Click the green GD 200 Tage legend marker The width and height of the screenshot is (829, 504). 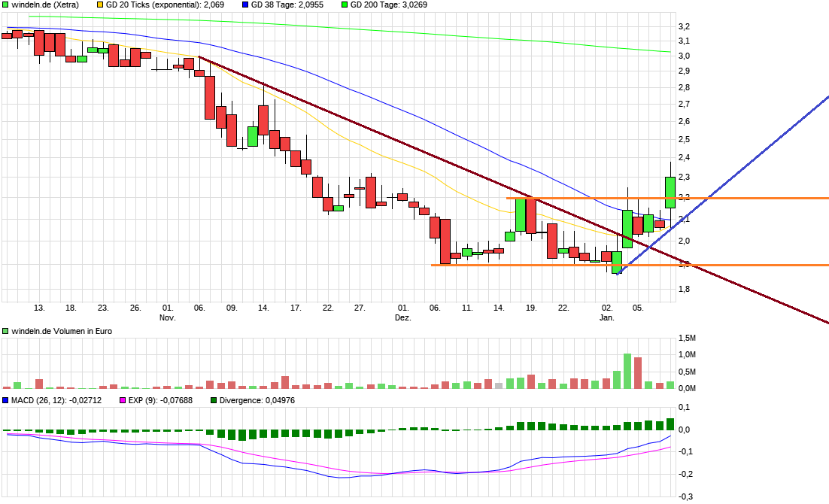click(x=345, y=5)
